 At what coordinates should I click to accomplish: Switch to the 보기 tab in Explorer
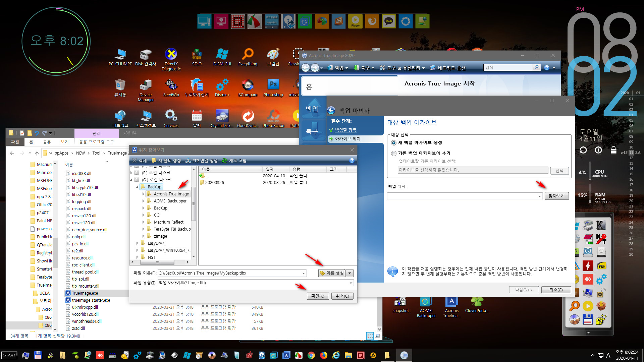coord(65,142)
